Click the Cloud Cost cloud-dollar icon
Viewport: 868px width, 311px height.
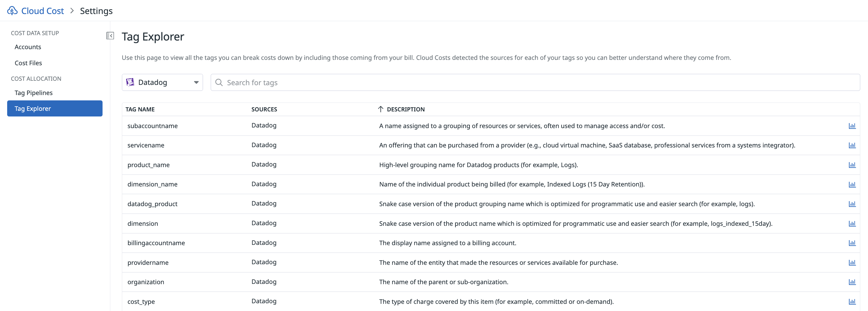[13, 10]
